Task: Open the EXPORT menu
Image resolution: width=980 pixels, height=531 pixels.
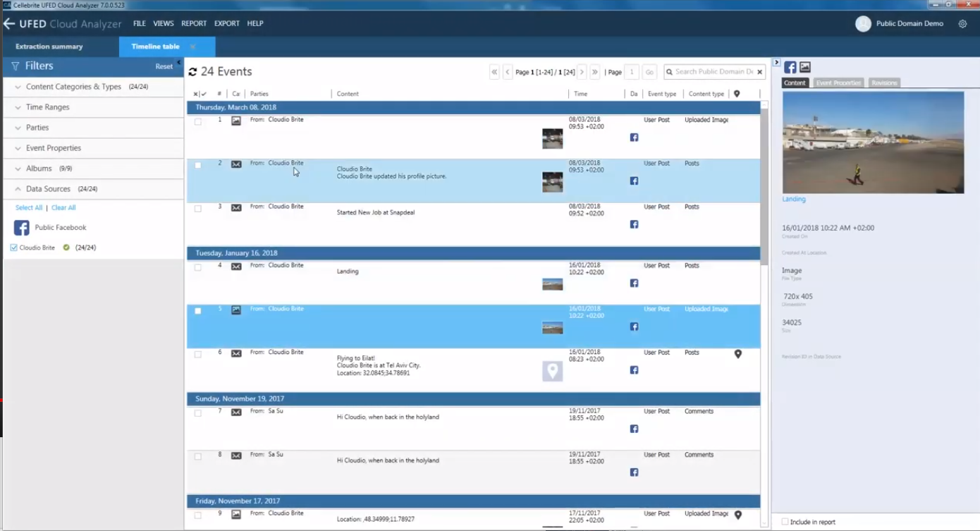Action: (x=227, y=24)
